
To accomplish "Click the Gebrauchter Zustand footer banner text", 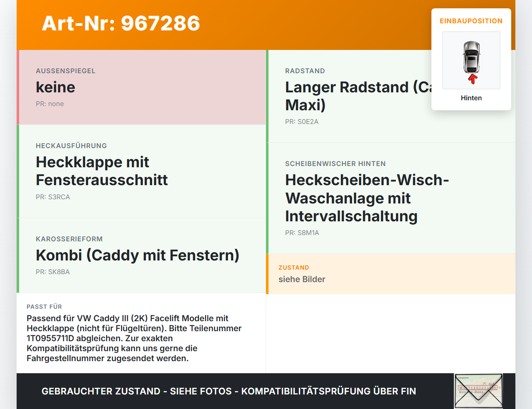I will coord(229,391).
